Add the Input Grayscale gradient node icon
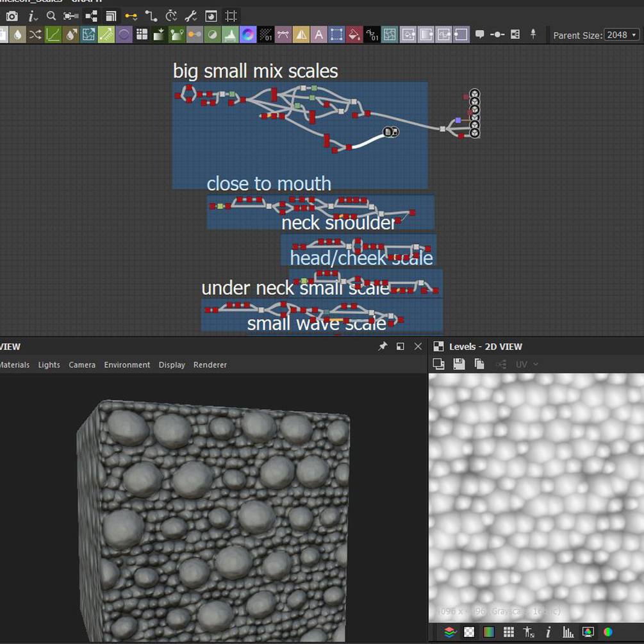 coord(426,35)
